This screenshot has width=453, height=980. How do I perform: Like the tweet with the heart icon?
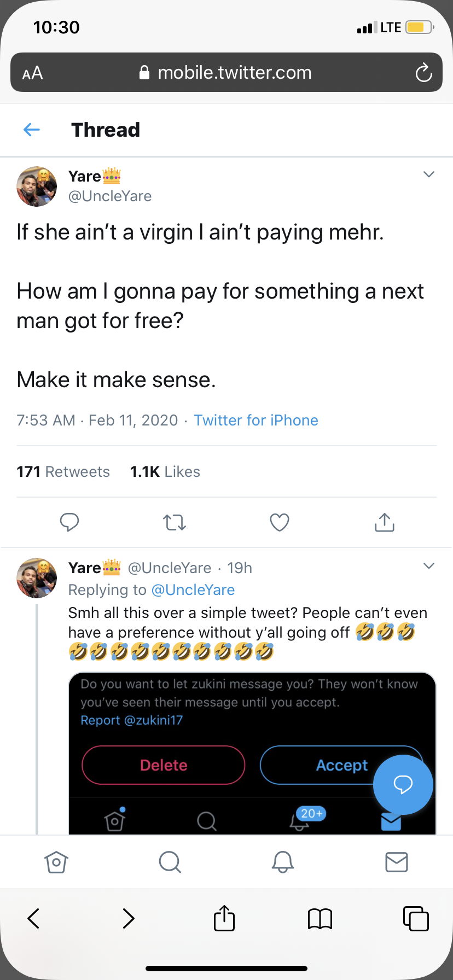pyautogui.click(x=280, y=522)
